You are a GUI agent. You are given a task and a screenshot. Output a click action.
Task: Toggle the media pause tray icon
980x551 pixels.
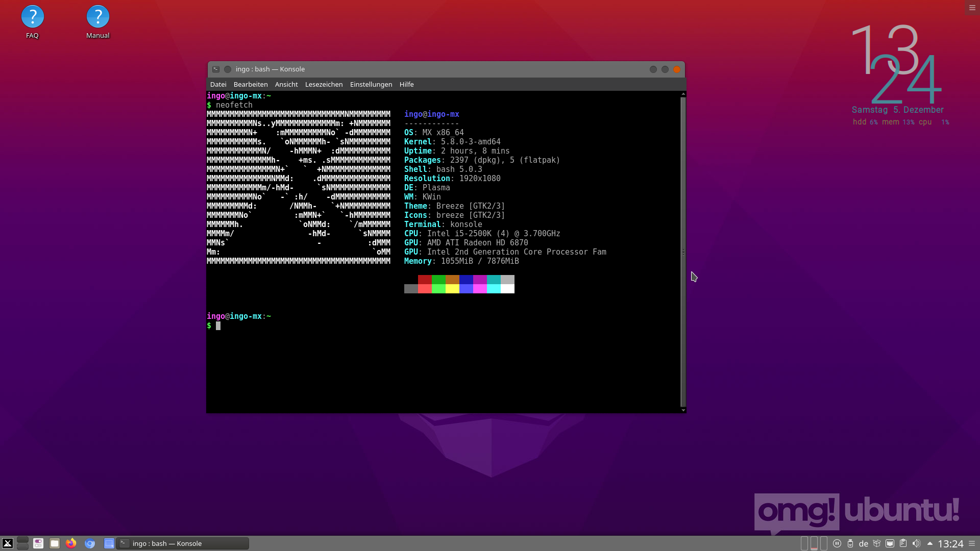tap(837, 543)
